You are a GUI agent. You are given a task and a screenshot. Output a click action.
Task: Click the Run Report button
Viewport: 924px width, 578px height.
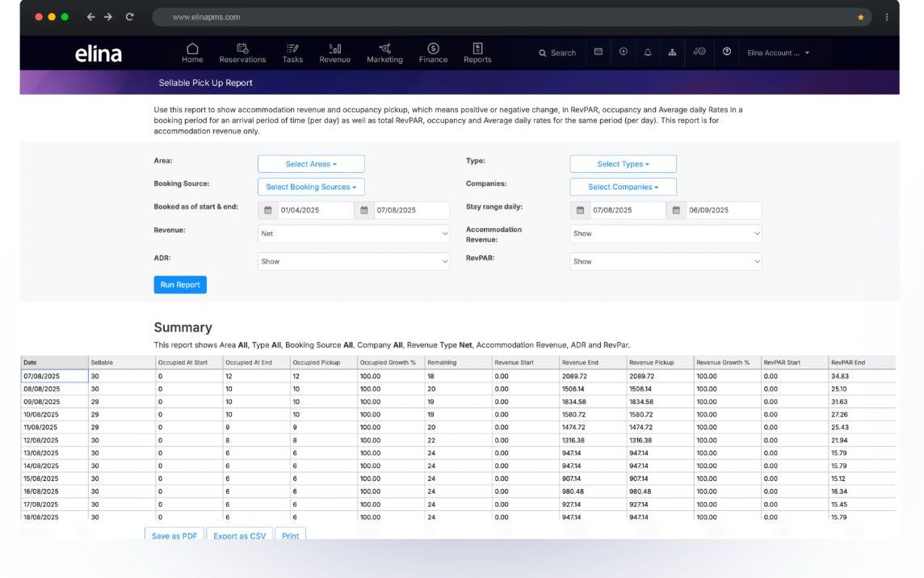[x=180, y=285]
